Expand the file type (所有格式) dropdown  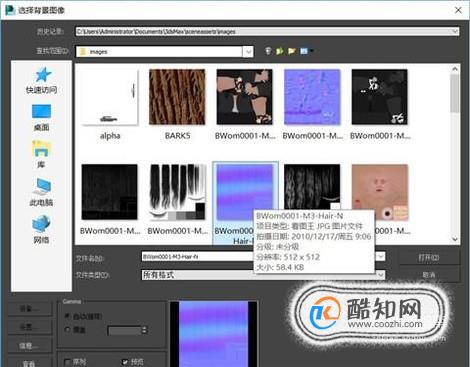[x=380, y=275]
